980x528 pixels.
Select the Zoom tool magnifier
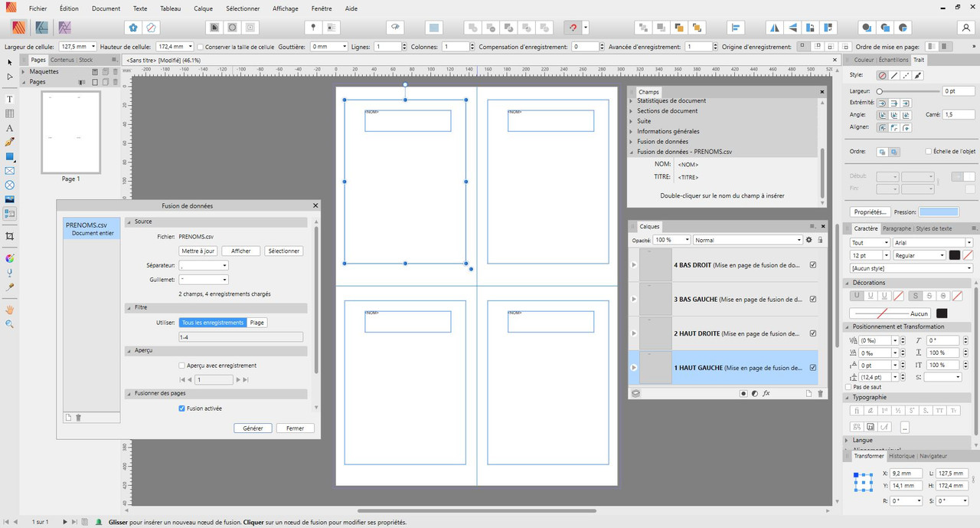pos(10,324)
